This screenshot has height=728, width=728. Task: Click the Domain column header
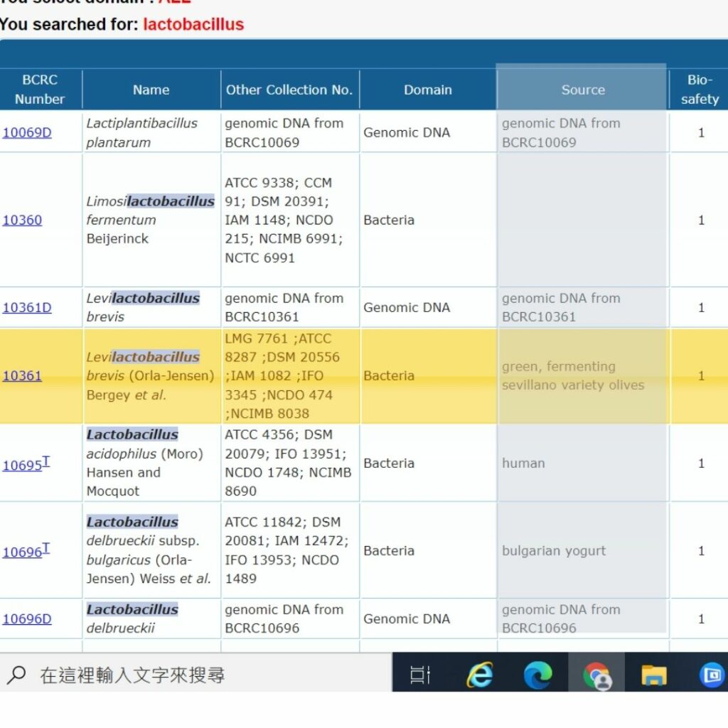[427, 90]
